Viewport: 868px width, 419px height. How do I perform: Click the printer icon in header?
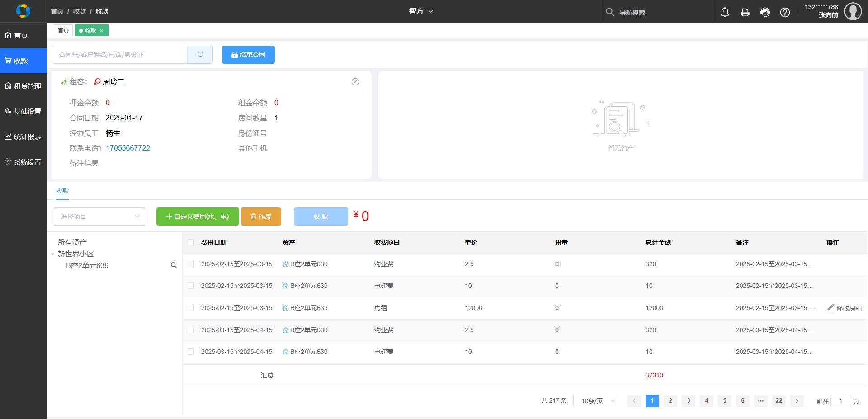click(745, 12)
